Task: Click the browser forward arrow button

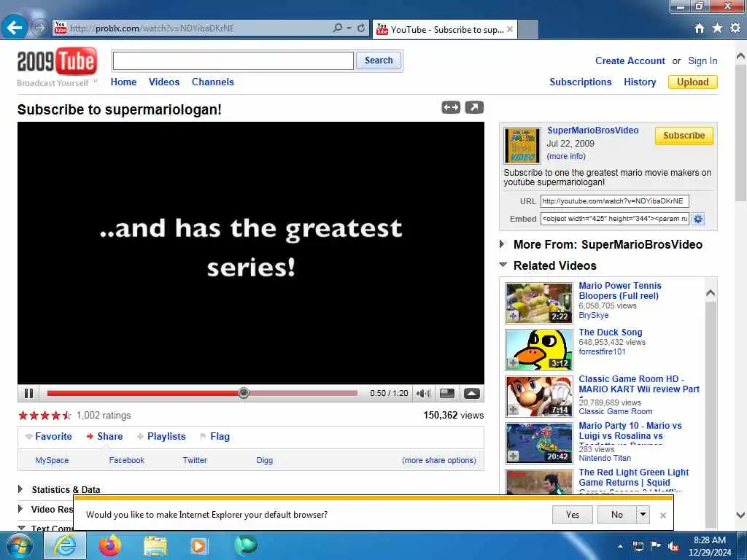Action: 39,28
